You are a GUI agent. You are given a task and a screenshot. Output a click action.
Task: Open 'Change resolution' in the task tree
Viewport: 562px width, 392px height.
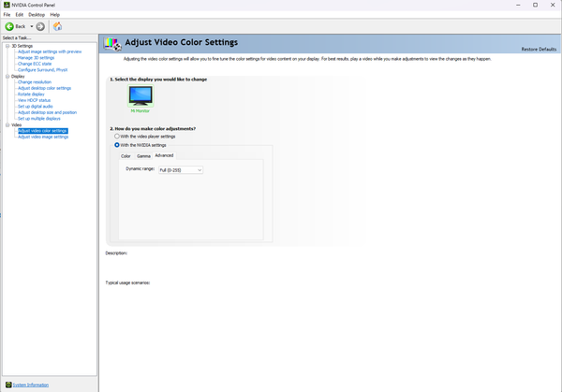tap(35, 82)
